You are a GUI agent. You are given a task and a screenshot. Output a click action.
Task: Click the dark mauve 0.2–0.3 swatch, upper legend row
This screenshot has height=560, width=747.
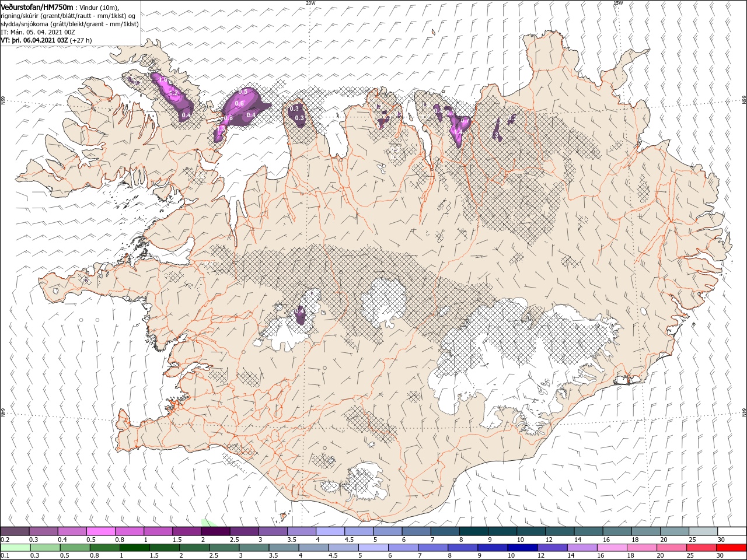15,531
